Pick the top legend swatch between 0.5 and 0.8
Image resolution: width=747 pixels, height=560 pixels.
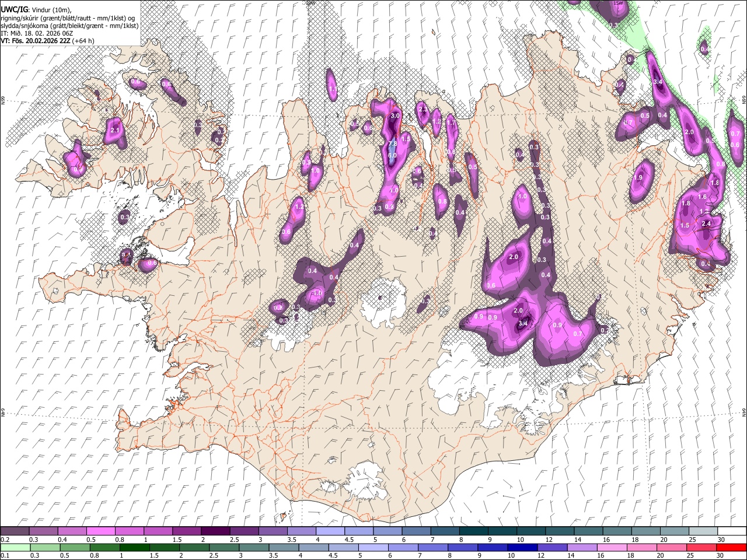100,531
